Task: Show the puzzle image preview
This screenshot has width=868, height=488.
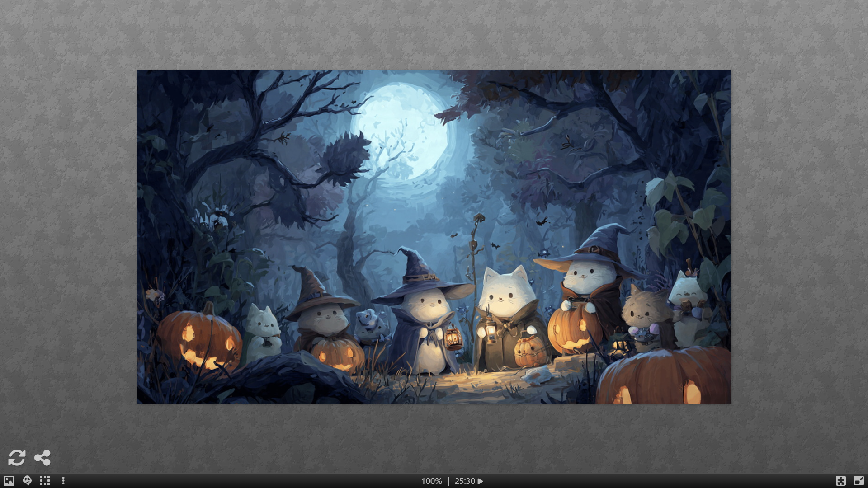Action: 9,481
